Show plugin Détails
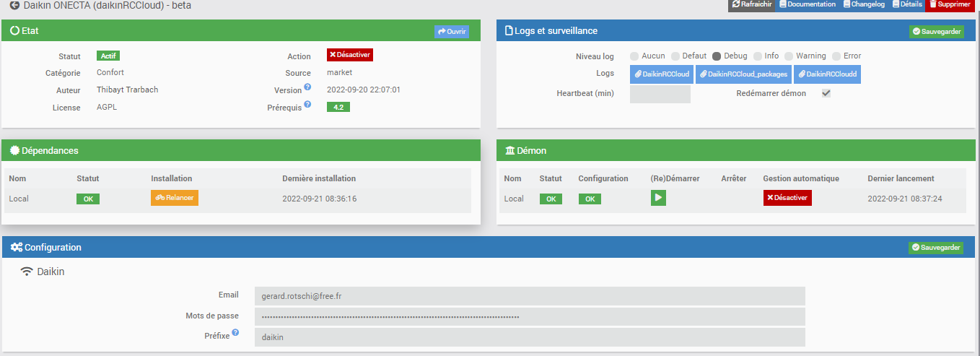 907,4
